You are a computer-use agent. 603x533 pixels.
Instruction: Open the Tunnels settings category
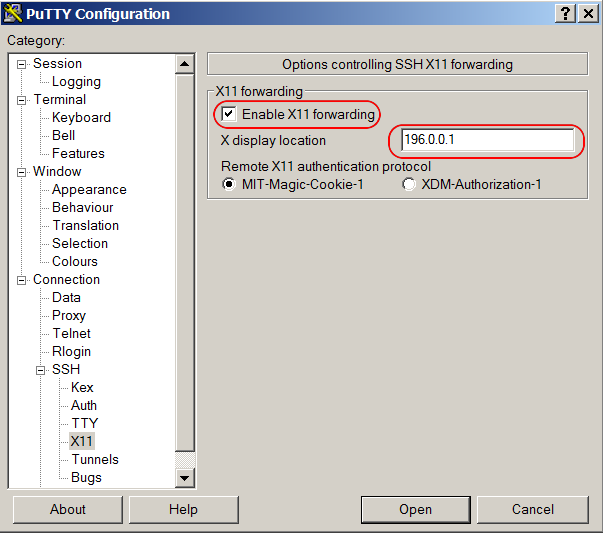click(x=95, y=460)
